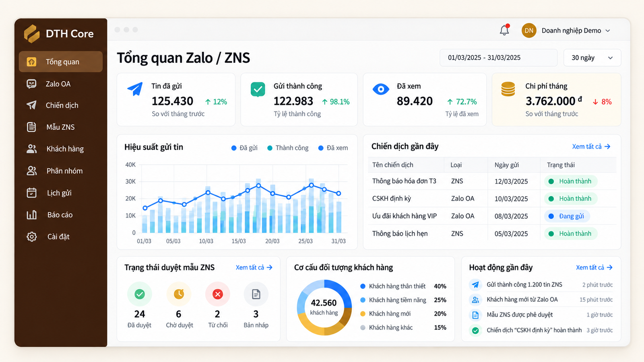The height and width of the screenshot is (362, 644).
Task: Select campaign row Thông báo hóa đơn T3
Action: (x=492, y=181)
